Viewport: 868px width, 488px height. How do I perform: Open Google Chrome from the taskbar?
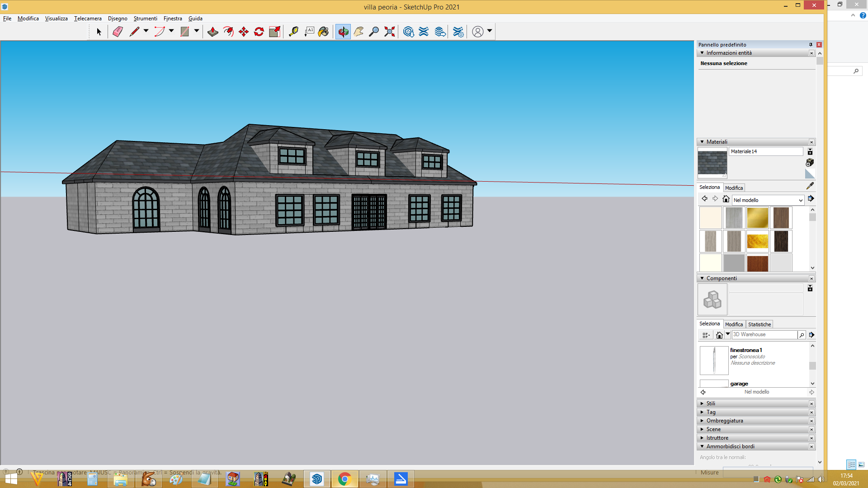pyautogui.click(x=344, y=479)
